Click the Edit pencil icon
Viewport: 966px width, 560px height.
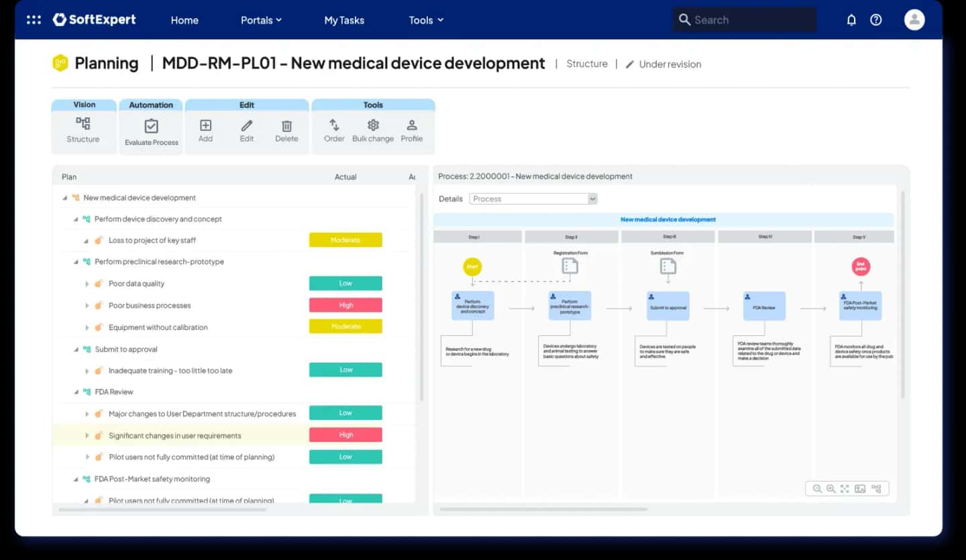coord(247,125)
